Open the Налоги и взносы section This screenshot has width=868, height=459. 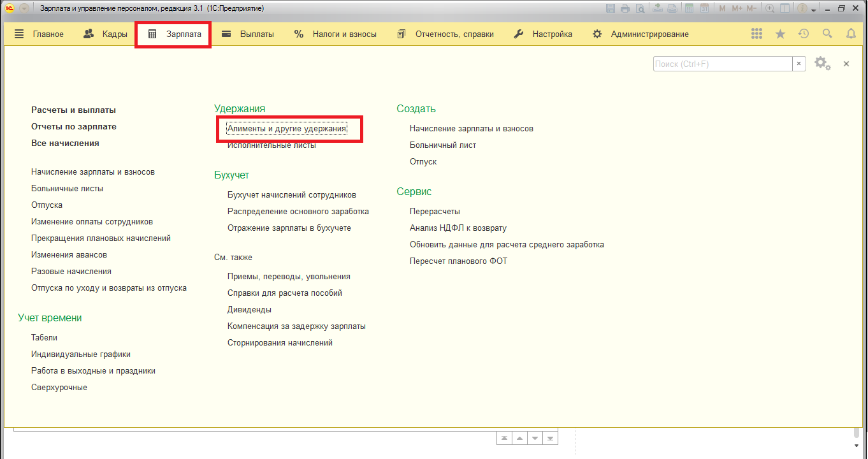coord(335,34)
